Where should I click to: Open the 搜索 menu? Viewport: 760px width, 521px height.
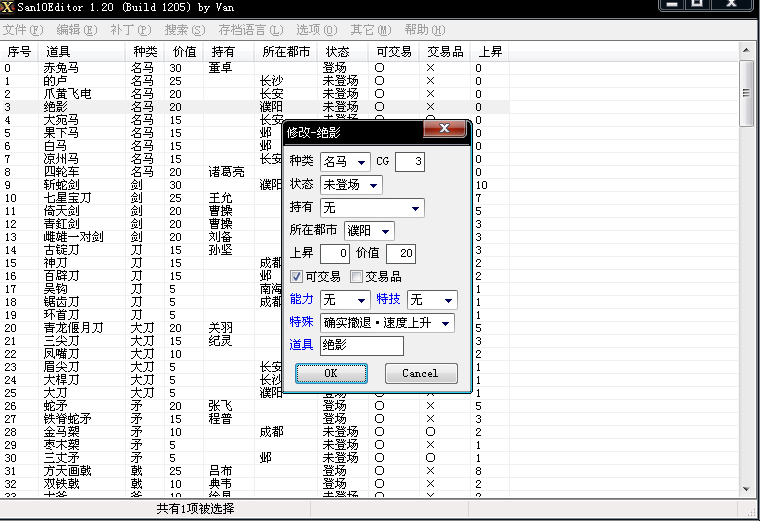[x=183, y=30]
